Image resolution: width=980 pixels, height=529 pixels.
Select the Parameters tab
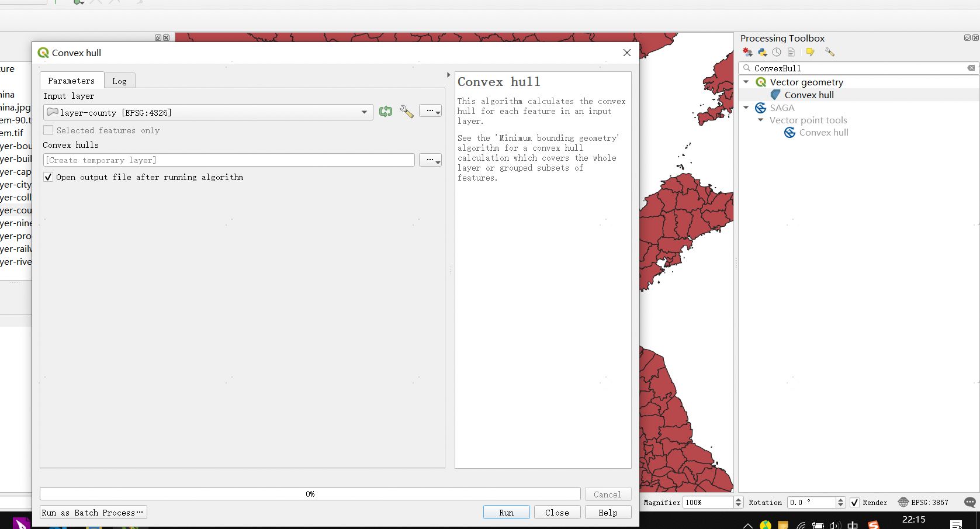pyautogui.click(x=71, y=81)
